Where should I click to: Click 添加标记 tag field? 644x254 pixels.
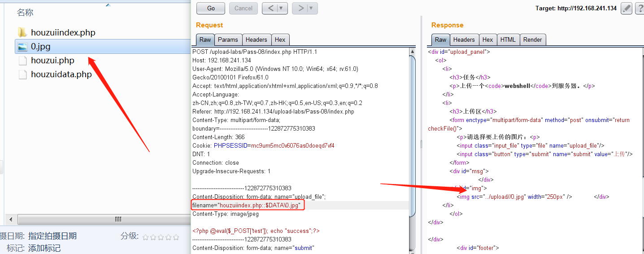click(x=44, y=248)
